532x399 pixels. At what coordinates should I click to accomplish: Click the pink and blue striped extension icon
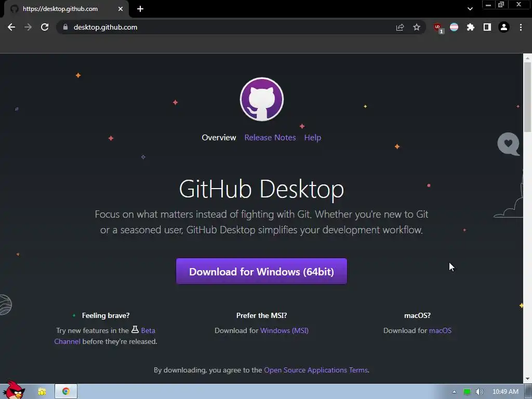click(454, 27)
